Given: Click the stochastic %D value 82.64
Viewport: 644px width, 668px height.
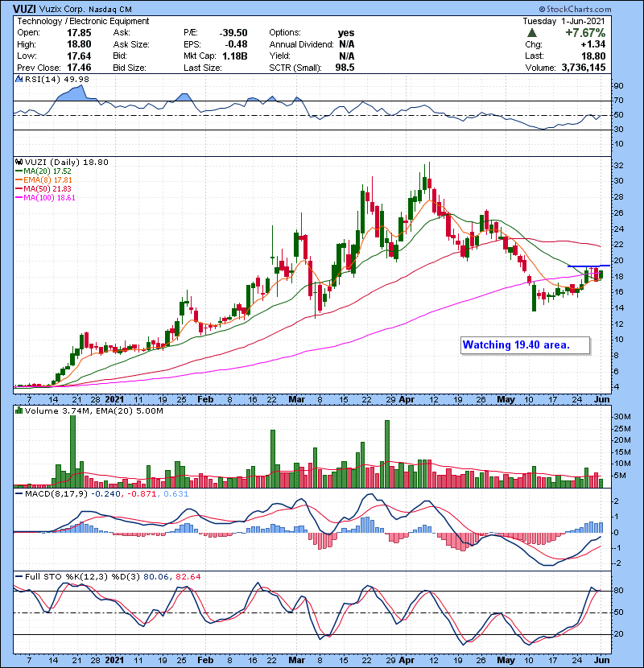Looking at the screenshot, I should (x=188, y=576).
